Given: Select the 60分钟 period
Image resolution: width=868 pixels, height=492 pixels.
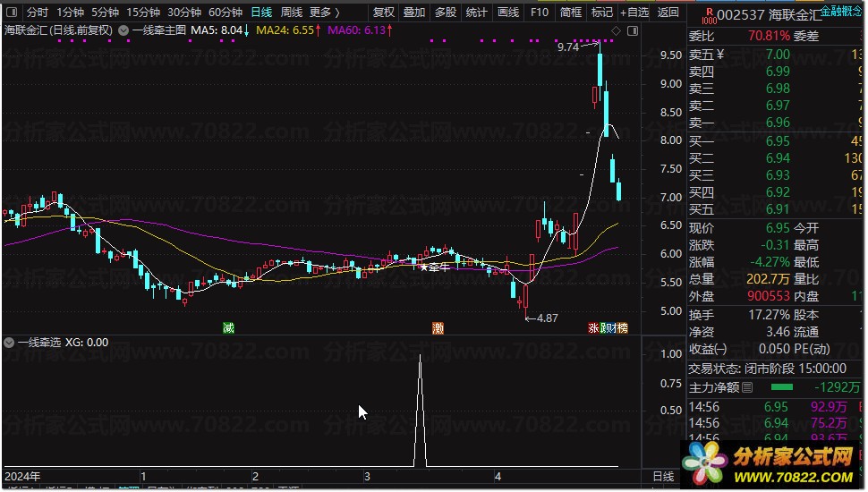Looking at the screenshot, I should (226, 13).
